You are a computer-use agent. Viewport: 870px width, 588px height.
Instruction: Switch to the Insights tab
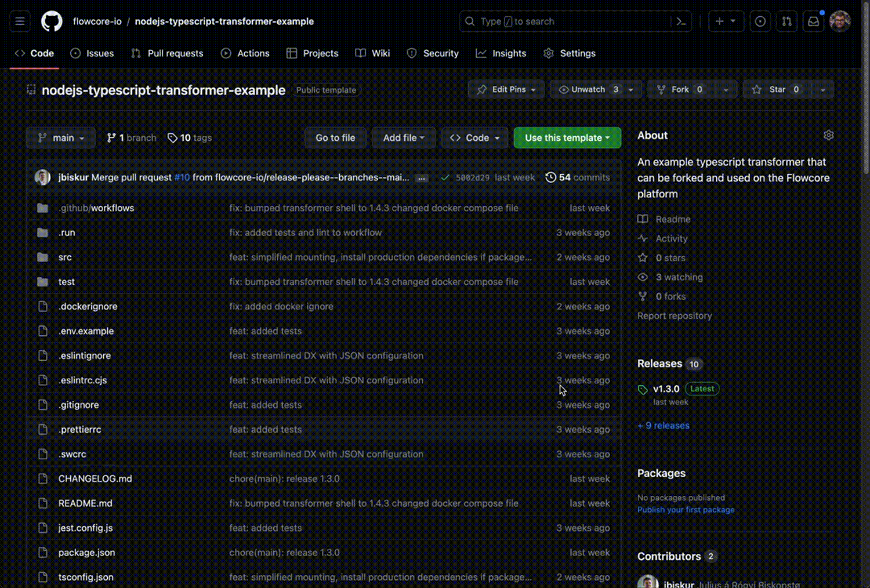click(501, 53)
